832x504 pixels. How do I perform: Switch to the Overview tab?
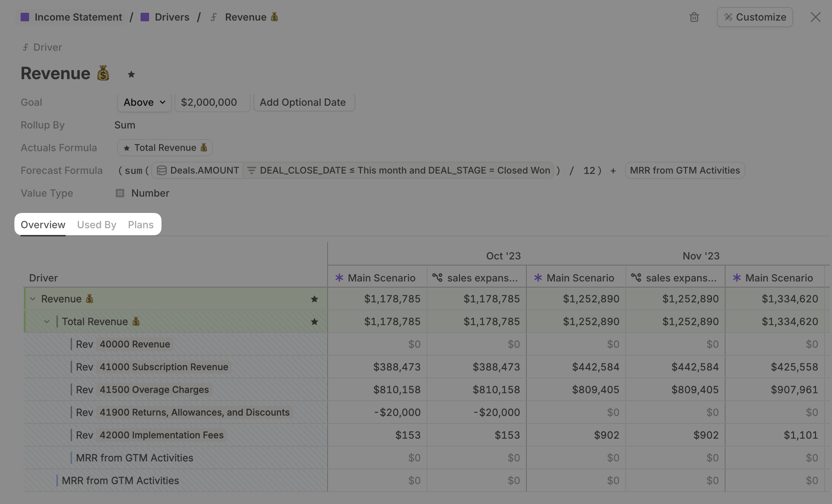(43, 225)
